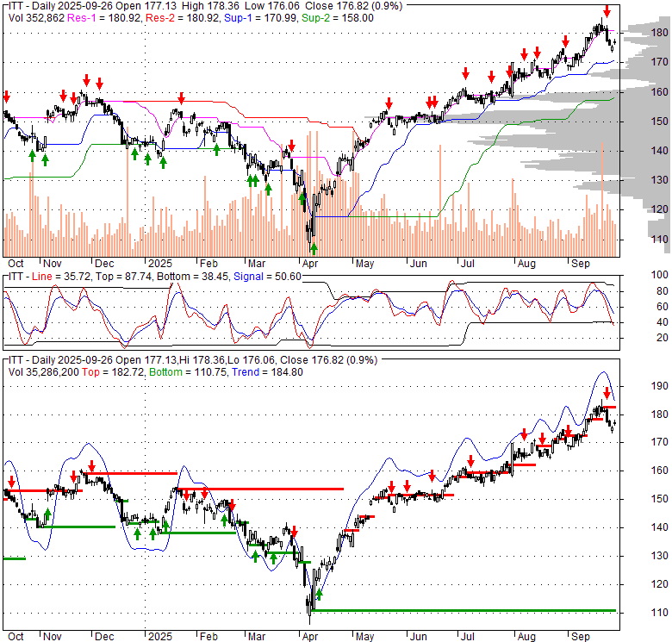
Task: Click the 160 price level on the upper chart axis
Action: (x=659, y=92)
